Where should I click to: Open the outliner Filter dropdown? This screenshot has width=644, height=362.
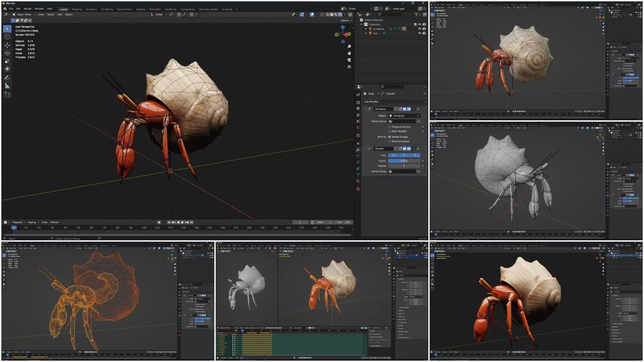[418, 14]
